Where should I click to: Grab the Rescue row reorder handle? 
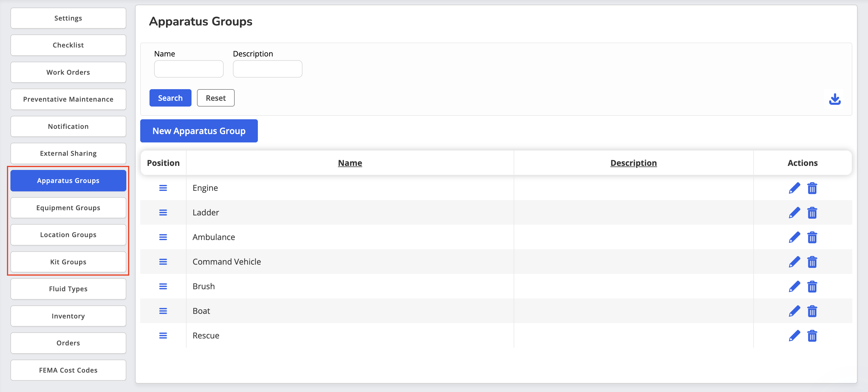[x=163, y=336]
